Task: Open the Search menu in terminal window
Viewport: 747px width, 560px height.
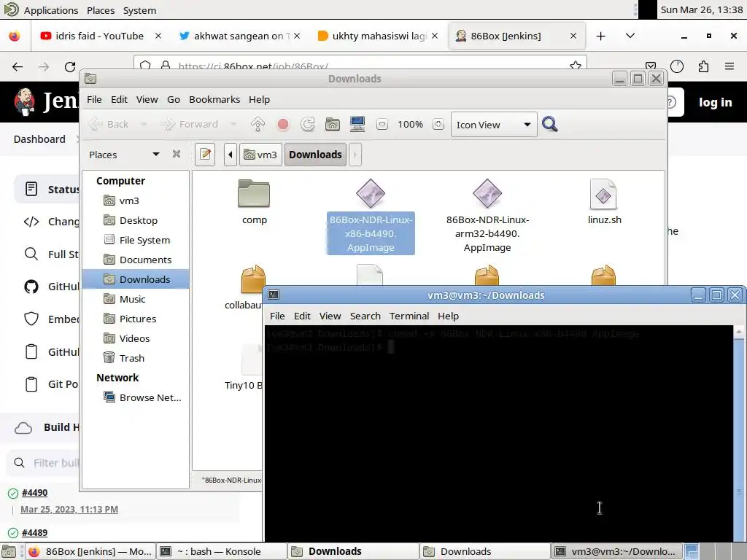Action: coord(365,316)
